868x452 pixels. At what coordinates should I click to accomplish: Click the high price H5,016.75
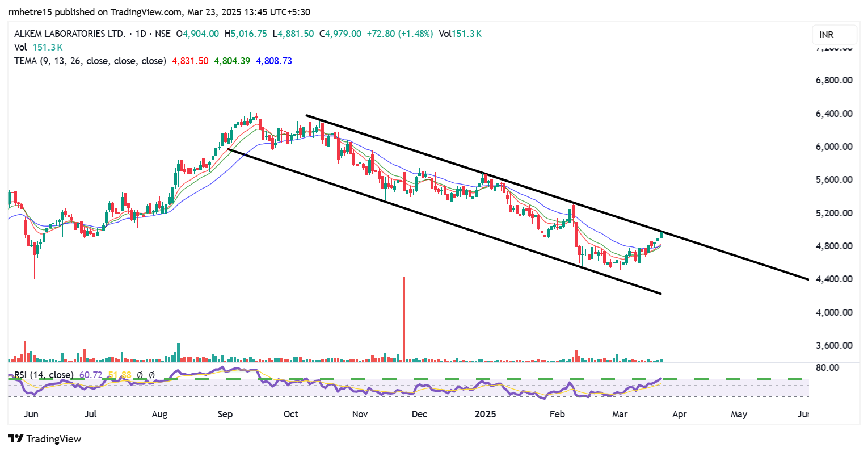[246, 34]
